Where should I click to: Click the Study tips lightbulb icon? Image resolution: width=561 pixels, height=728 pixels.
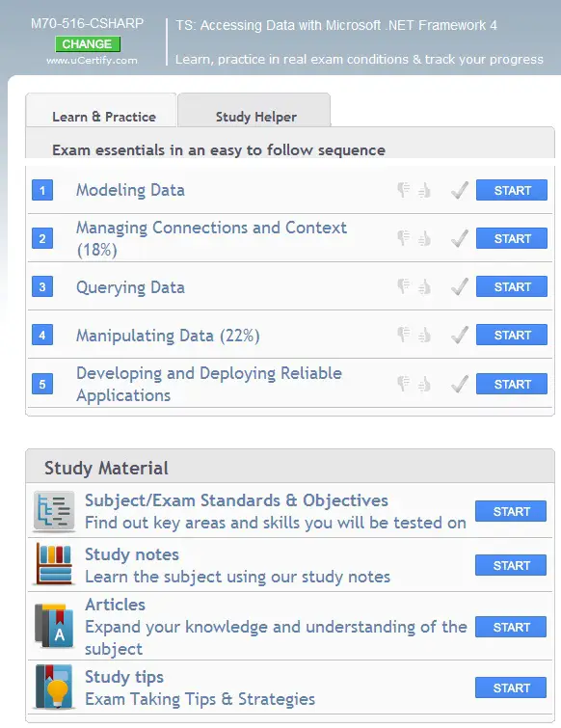pyautogui.click(x=54, y=687)
